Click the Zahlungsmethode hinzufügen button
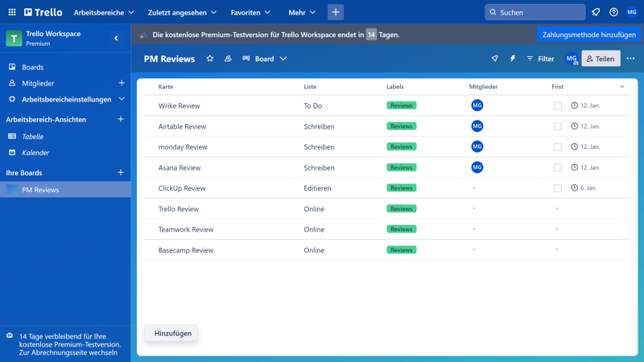The width and height of the screenshot is (644, 362). coord(589,35)
